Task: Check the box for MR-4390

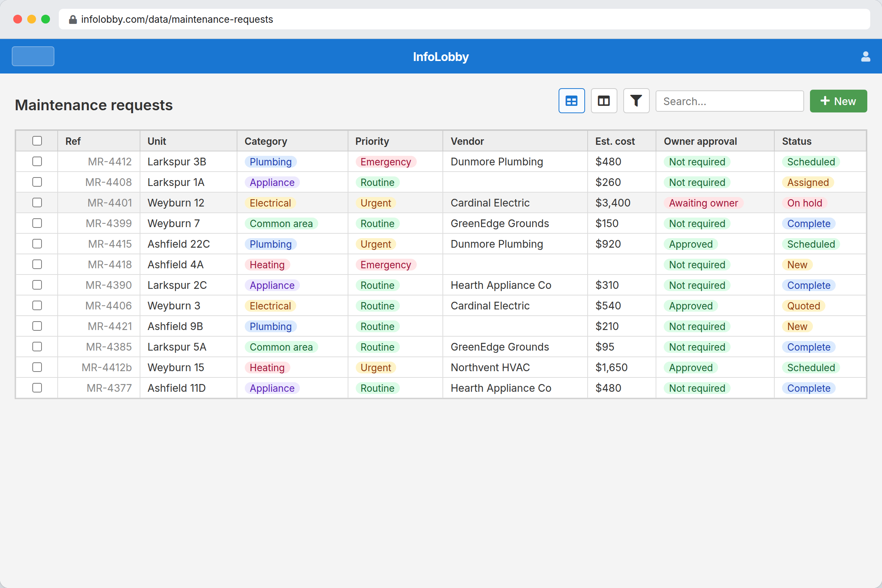Action: (x=37, y=285)
